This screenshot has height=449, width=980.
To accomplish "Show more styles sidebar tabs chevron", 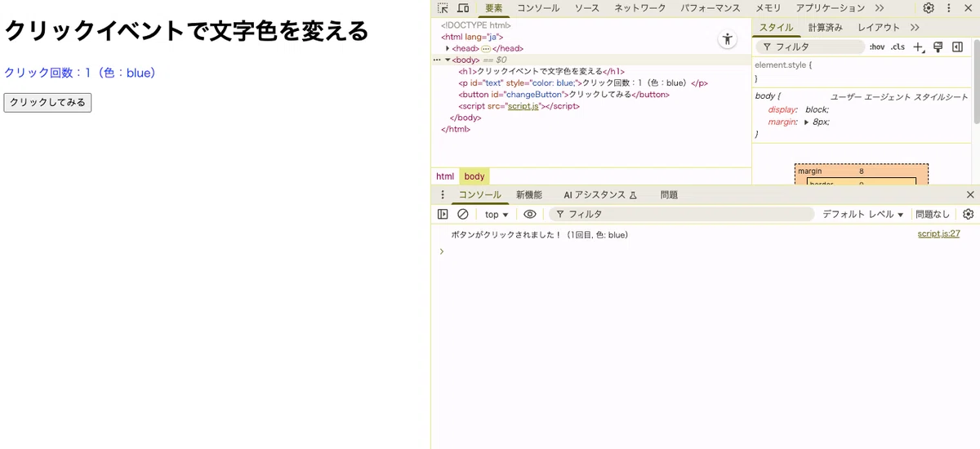I will click(x=914, y=28).
